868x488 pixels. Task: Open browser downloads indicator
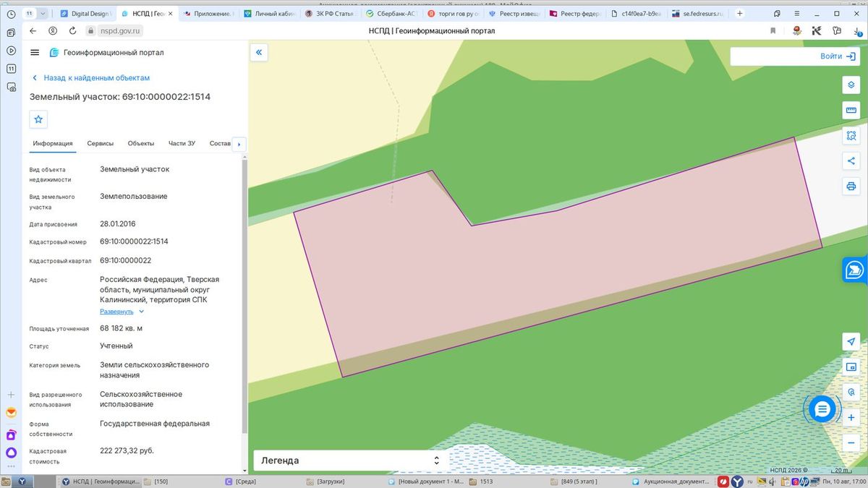[857, 30]
